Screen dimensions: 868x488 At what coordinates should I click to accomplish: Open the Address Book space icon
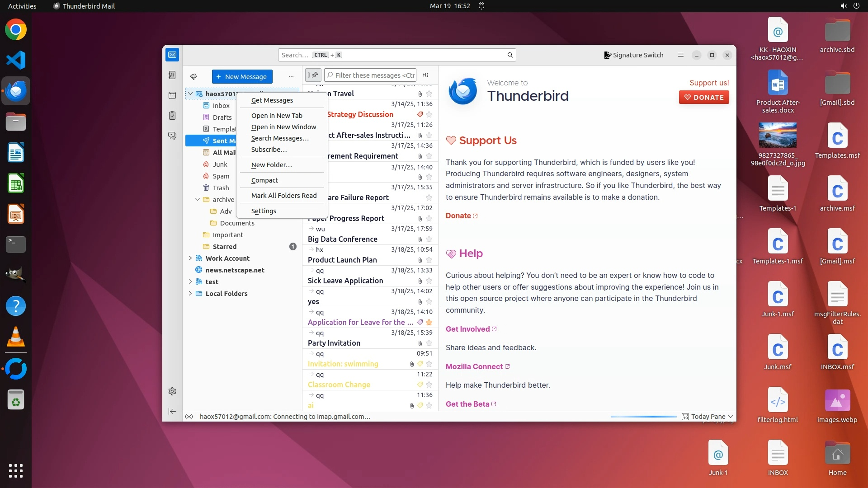click(172, 75)
